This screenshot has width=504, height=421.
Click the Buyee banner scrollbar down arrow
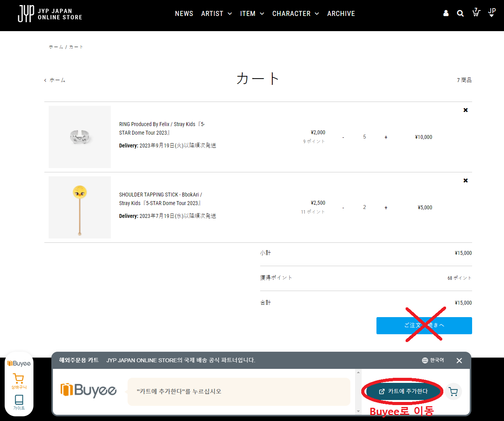(358, 411)
